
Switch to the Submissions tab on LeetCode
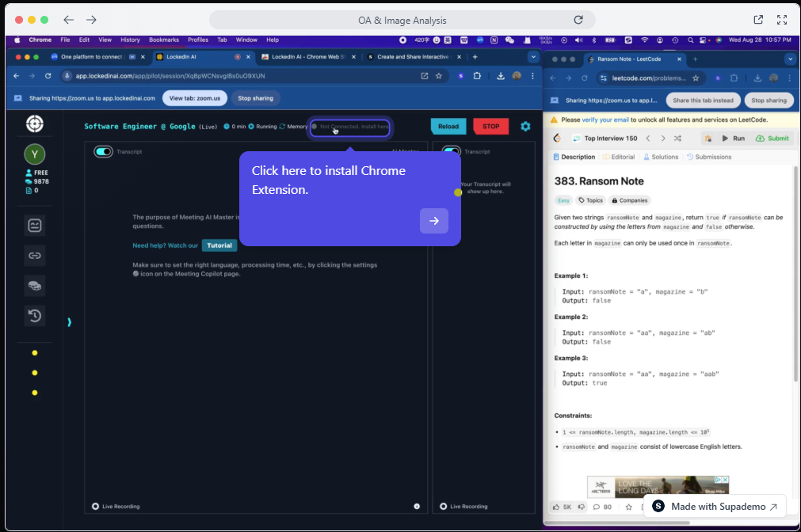click(x=709, y=158)
